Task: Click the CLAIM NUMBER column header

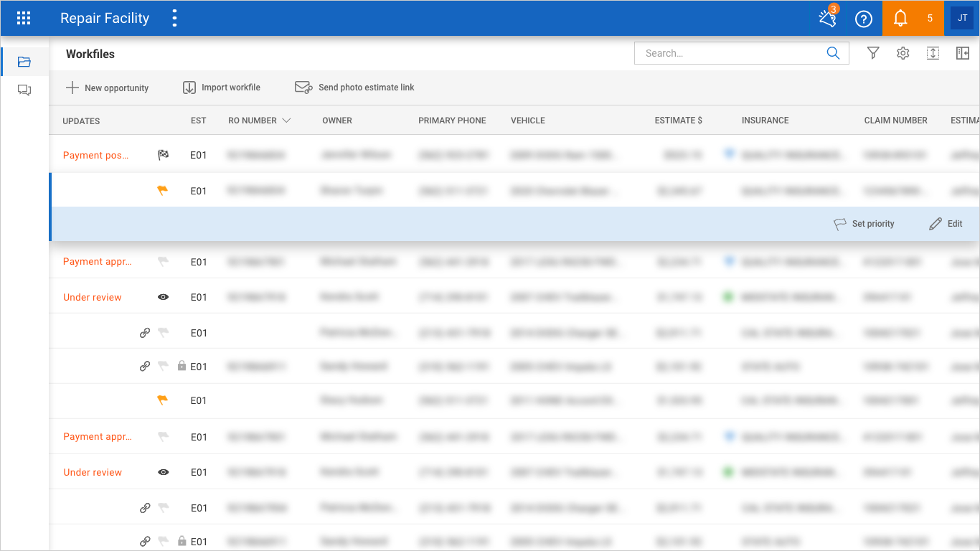Action: tap(896, 121)
